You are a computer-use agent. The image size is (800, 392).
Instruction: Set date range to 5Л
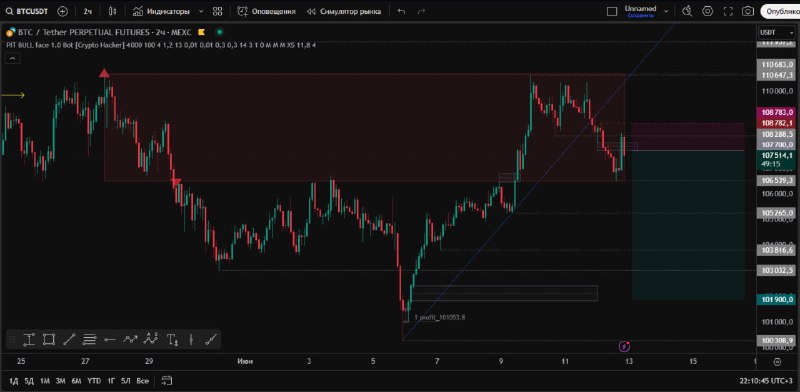click(126, 381)
